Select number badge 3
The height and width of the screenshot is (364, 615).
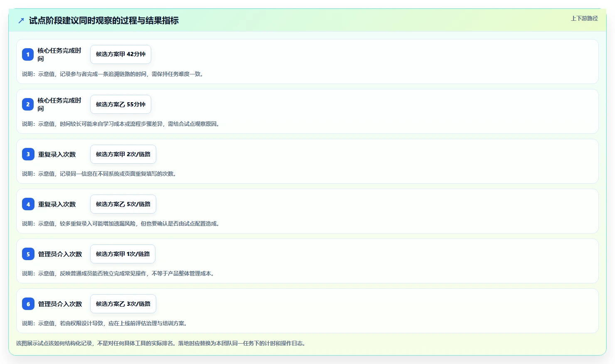(28, 154)
